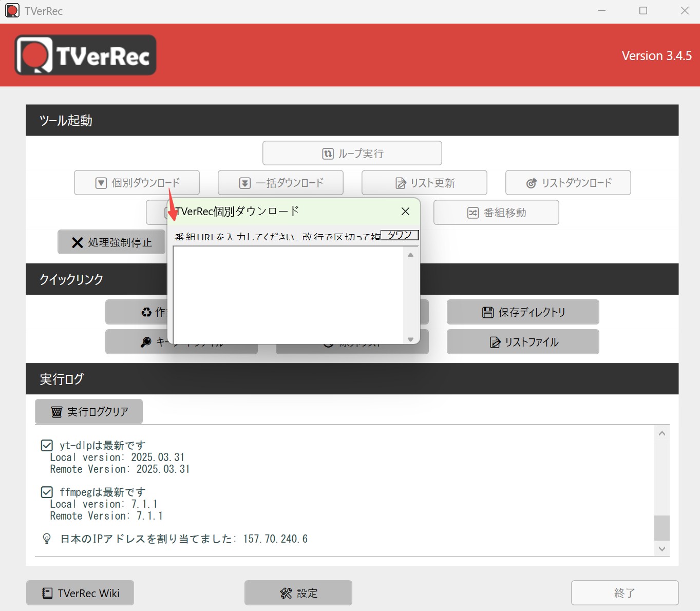Click the edit-page icon on リスト更新
The image size is (700, 611).
[x=401, y=183]
